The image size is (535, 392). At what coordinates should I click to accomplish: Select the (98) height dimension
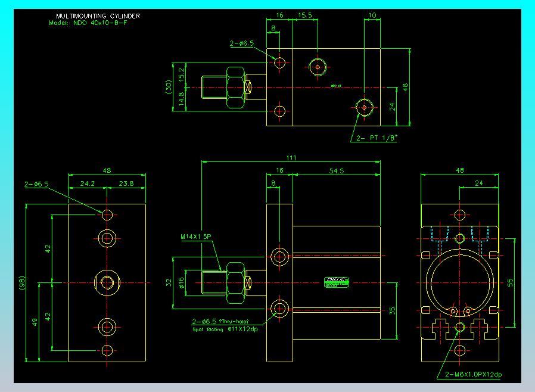(x=22, y=283)
